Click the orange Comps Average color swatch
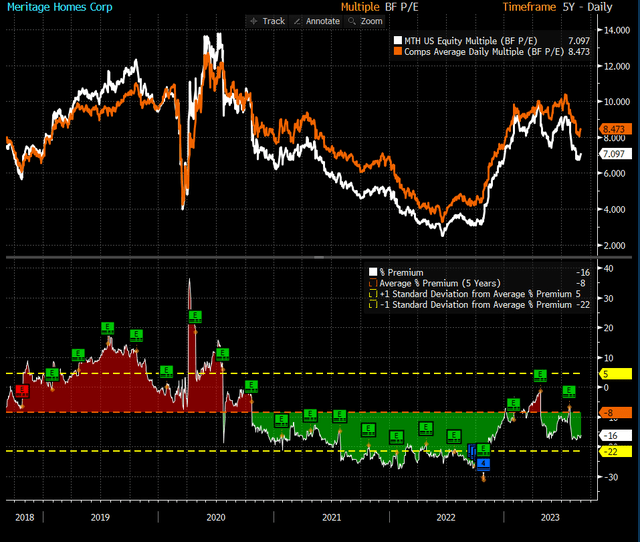 click(398, 51)
